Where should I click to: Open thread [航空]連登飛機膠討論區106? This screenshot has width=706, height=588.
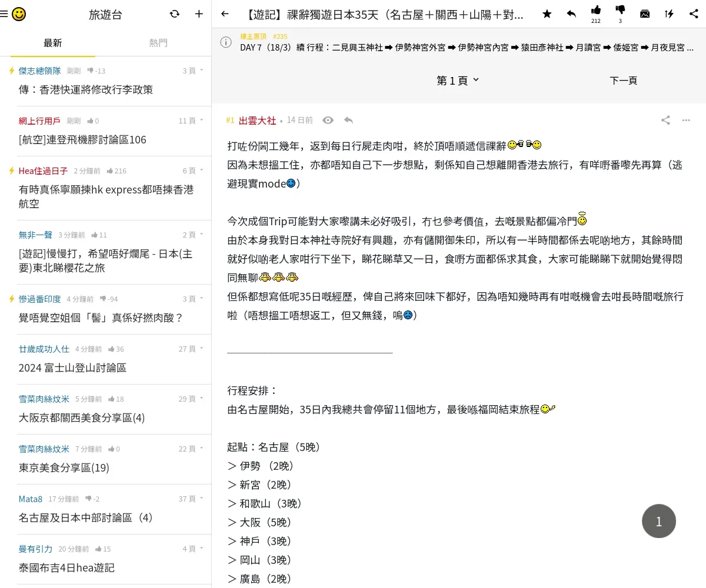(x=82, y=139)
